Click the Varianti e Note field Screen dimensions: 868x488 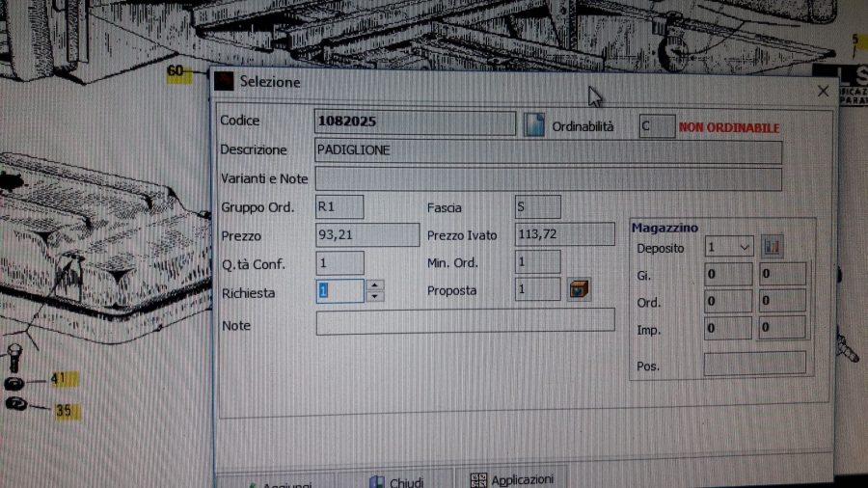coord(547,179)
